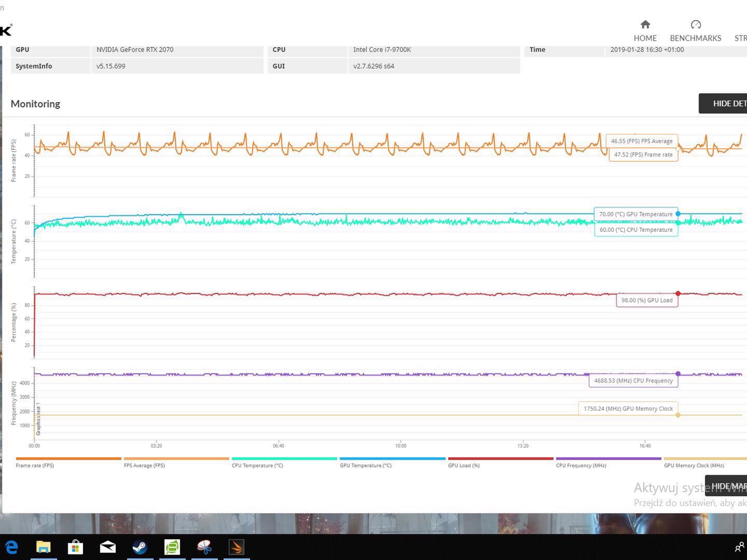Switch to Steam in the taskbar

point(140,547)
